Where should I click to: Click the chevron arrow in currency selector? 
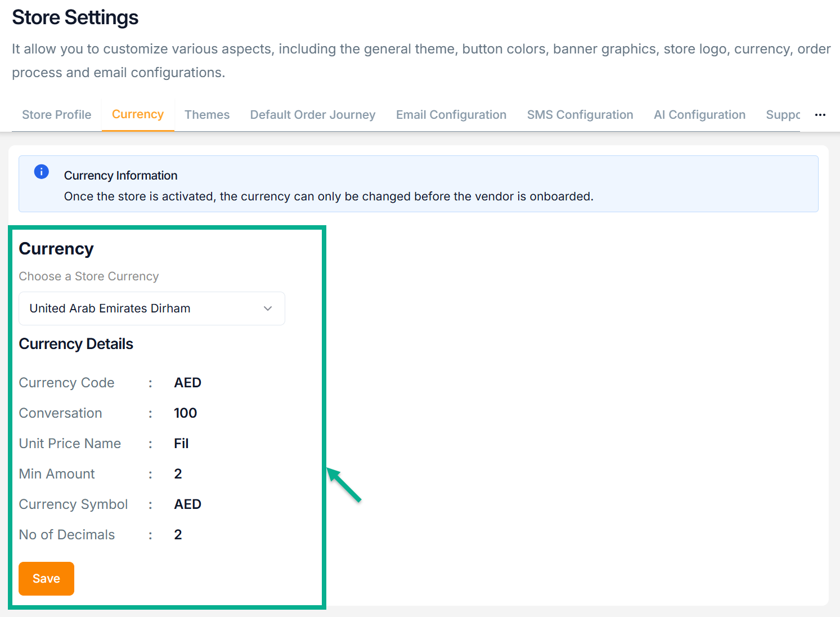pos(268,308)
